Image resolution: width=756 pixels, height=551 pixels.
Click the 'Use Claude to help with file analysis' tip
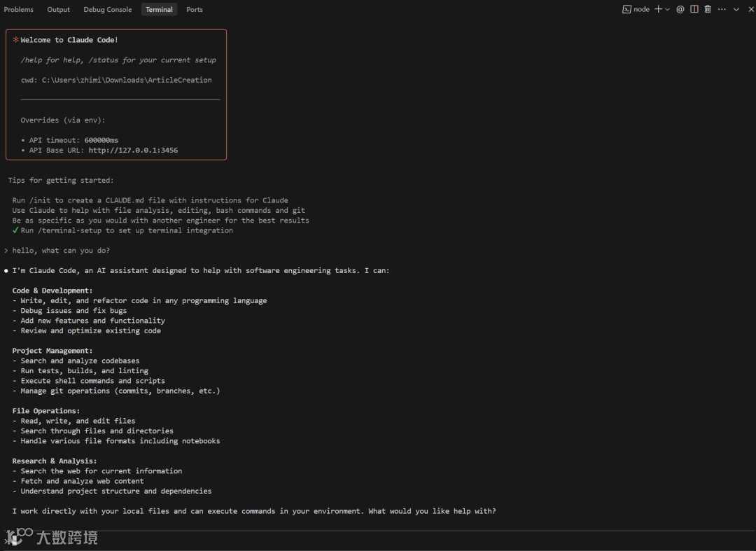(x=159, y=211)
